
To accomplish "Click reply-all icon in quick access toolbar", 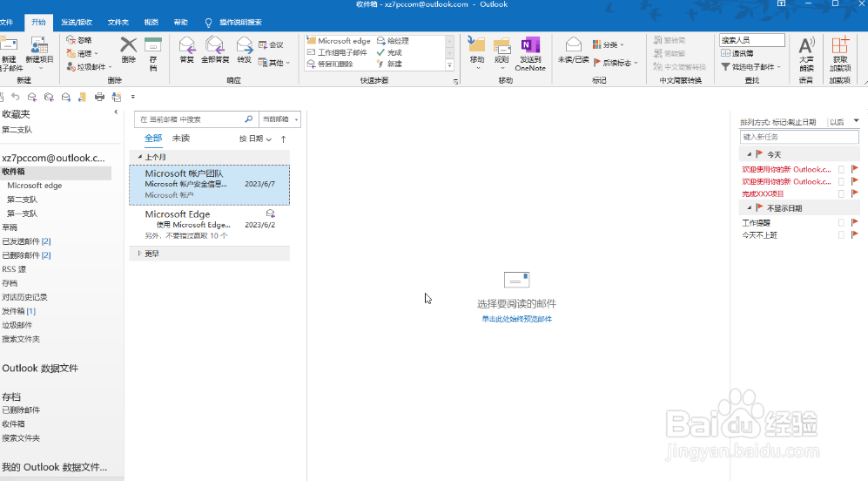I will [49, 97].
